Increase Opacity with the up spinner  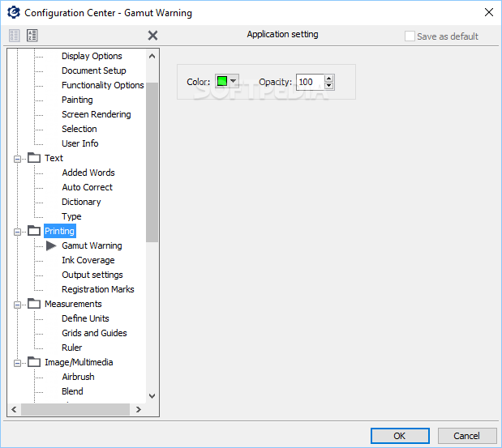tap(328, 78)
